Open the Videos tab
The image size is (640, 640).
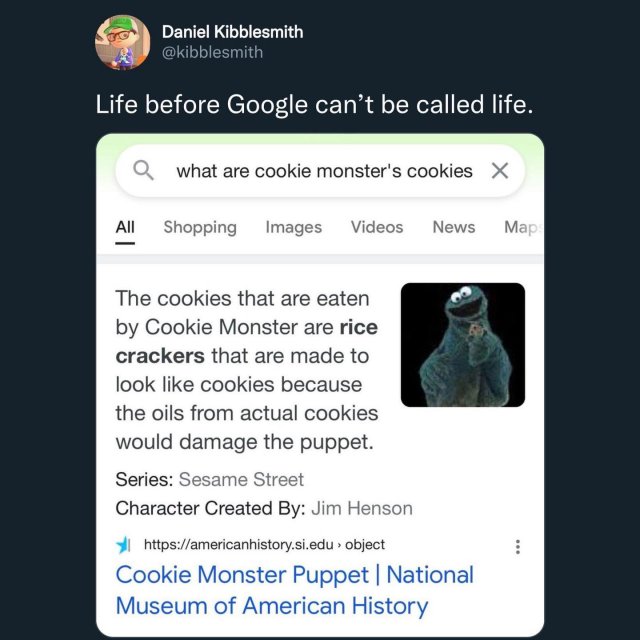click(377, 227)
